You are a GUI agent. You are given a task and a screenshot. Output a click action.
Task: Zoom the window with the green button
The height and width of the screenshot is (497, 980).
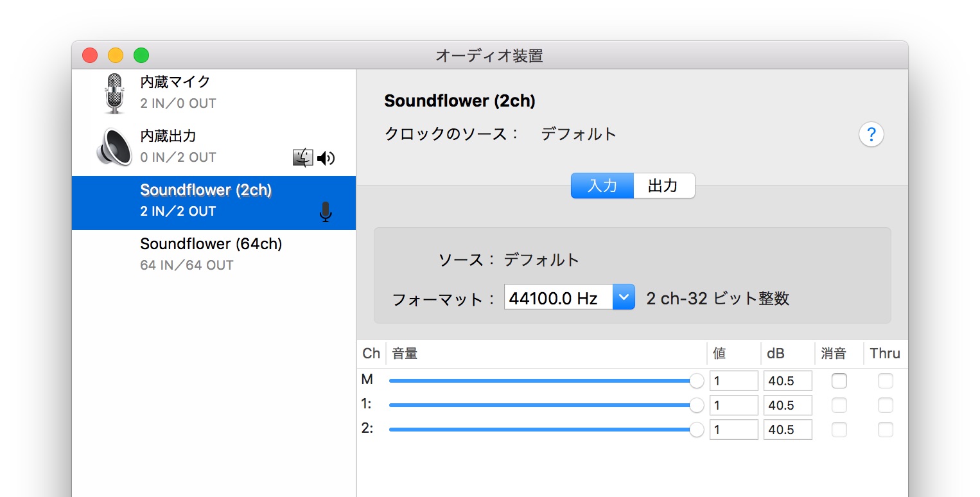[x=141, y=55]
